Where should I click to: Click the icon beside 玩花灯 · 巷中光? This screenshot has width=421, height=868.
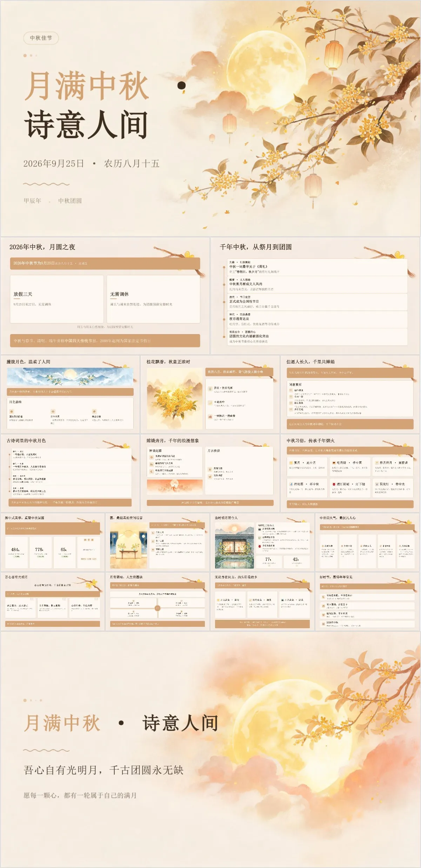pos(377,484)
